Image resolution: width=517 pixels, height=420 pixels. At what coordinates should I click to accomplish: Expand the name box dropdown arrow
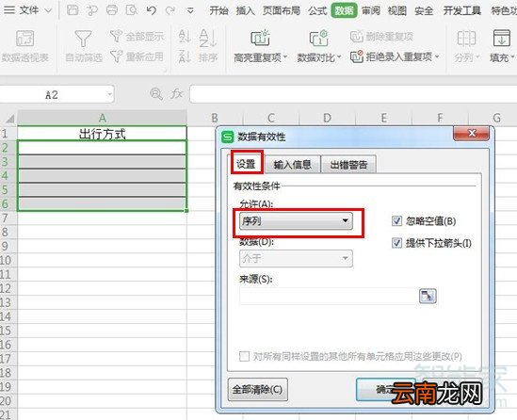[109, 95]
